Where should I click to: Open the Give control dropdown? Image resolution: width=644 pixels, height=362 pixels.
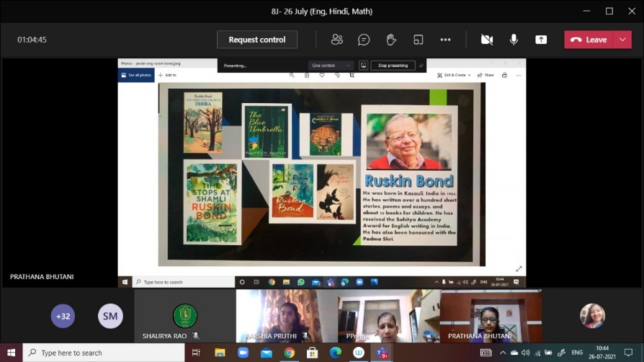(x=331, y=66)
